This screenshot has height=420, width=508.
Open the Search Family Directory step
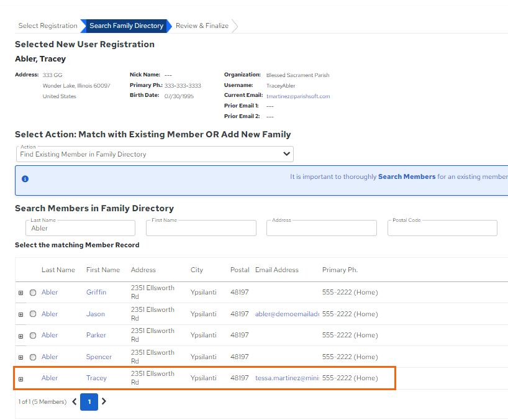pyautogui.click(x=126, y=25)
